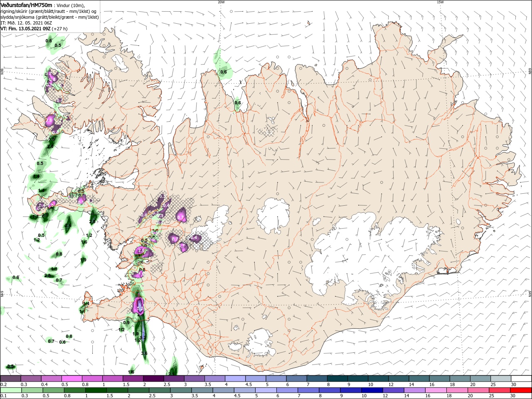Viewport: 532px width, 399px height.
Task: Click the 3.5 precipitation value on map
Action: (x=11, y=366)
